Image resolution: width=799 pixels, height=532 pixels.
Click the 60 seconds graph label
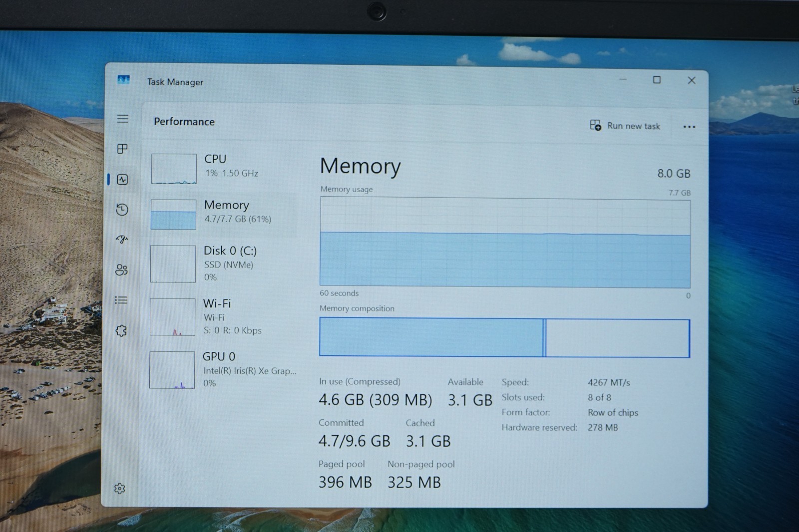[339, 293]
